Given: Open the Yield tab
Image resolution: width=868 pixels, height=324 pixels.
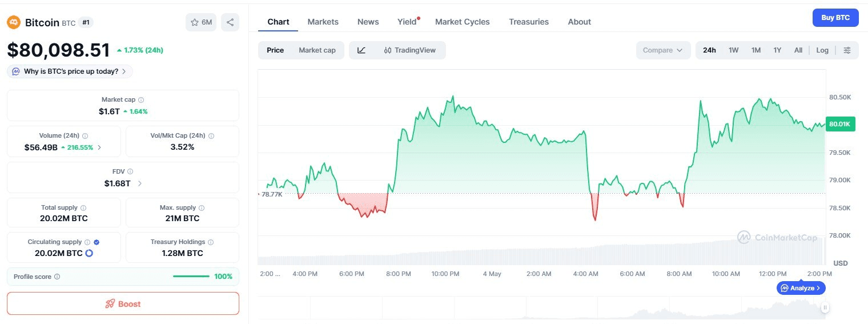Looking at the screenshot, I should [x=408, y=22].
